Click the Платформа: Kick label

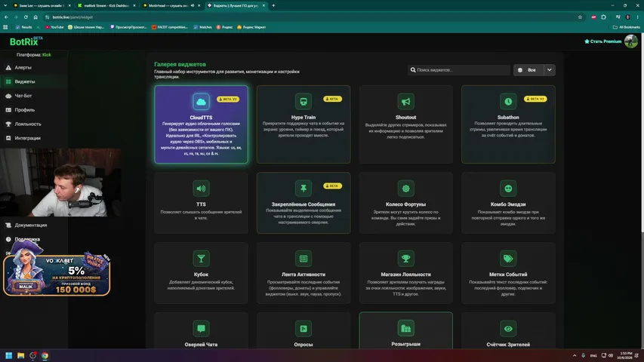pos(34,54)
